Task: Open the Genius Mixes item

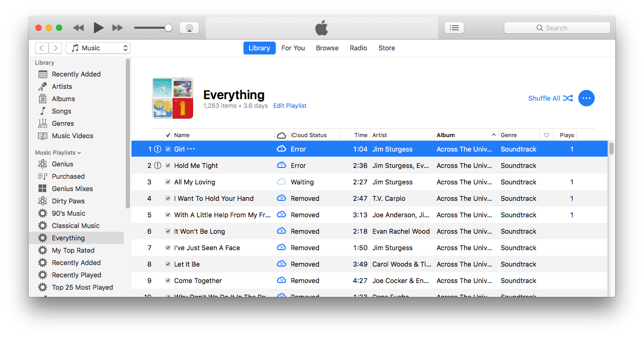Action: 72,189
